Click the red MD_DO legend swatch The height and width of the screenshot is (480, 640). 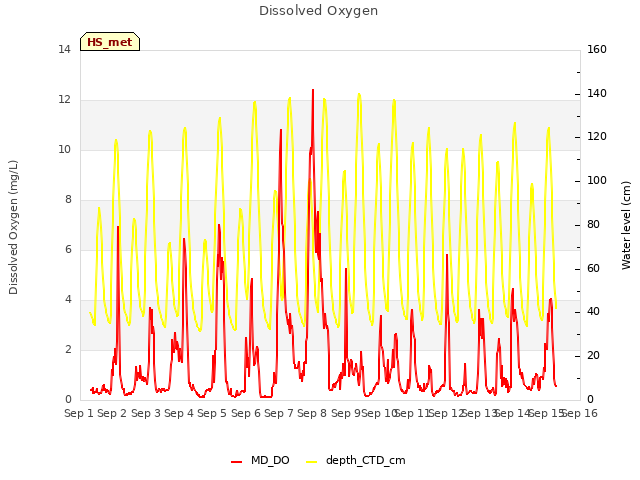coord(236,462)
